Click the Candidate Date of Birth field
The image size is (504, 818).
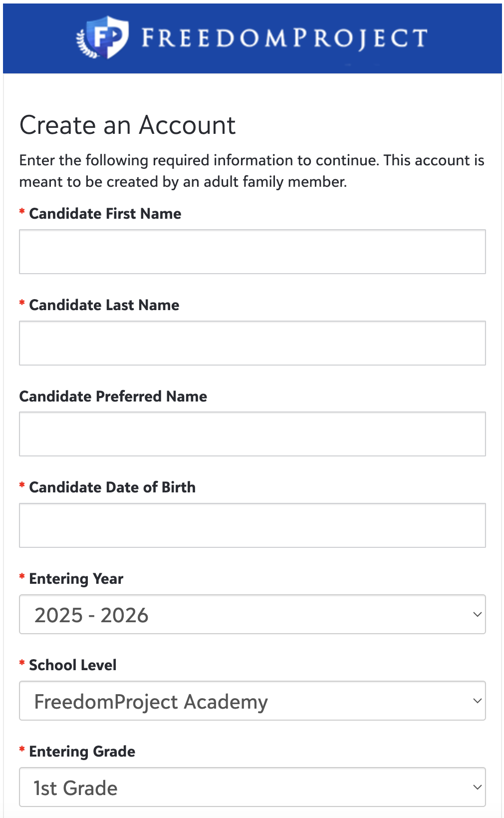[252, 525]
